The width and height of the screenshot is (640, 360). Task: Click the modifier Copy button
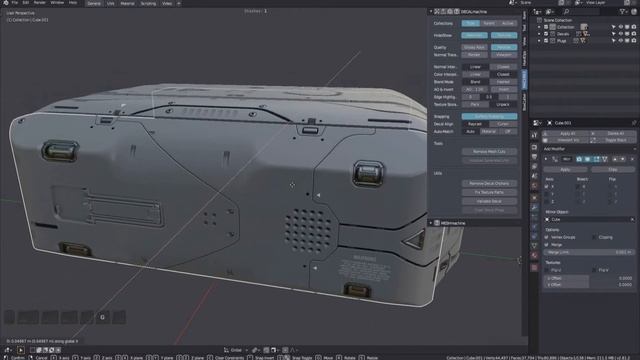[613, 169]
